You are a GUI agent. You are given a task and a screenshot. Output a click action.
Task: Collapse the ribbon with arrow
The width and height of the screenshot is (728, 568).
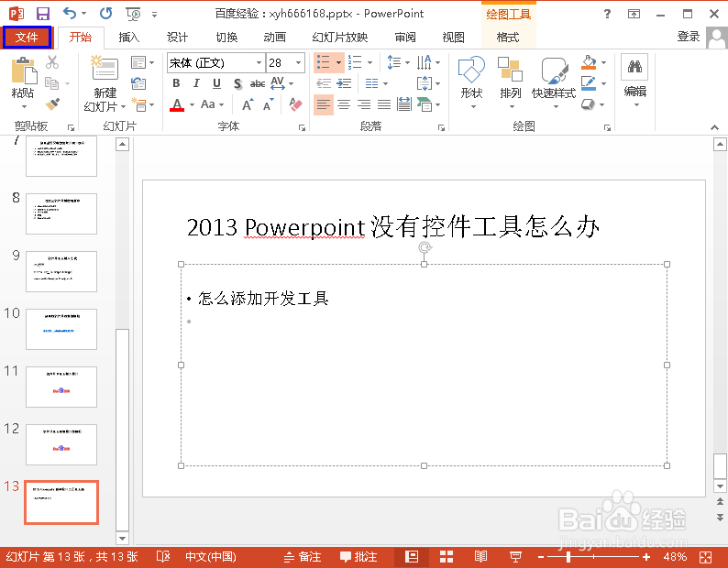[x=714, y=127]
